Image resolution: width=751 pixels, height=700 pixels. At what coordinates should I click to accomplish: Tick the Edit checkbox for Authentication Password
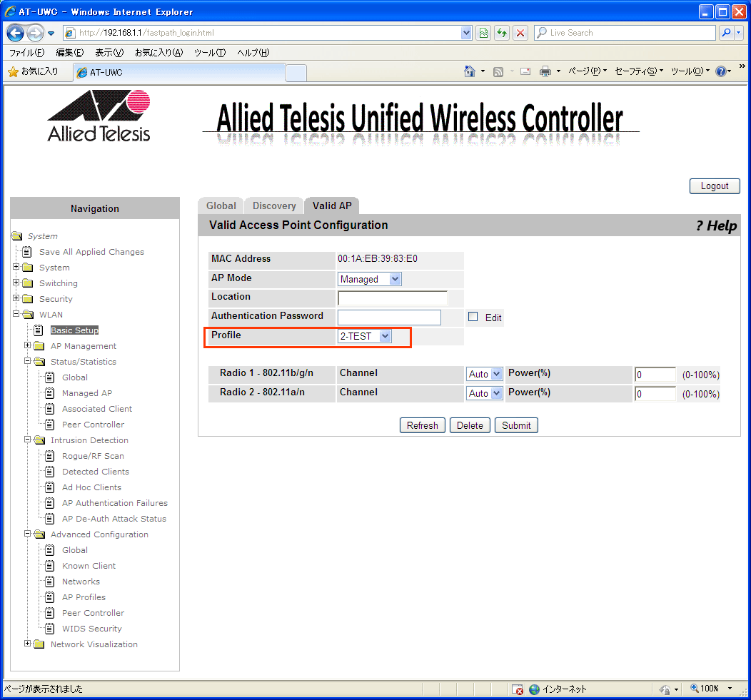pos(473,317)
